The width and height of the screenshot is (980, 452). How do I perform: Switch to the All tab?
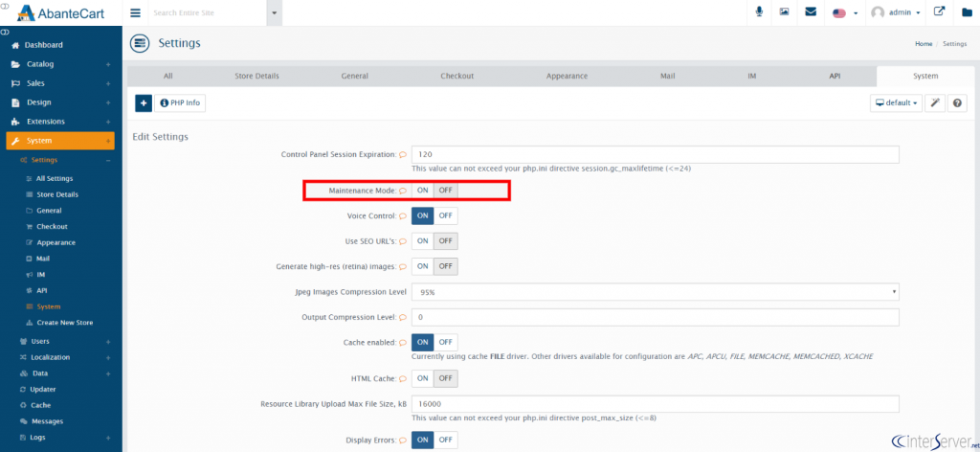168,76
